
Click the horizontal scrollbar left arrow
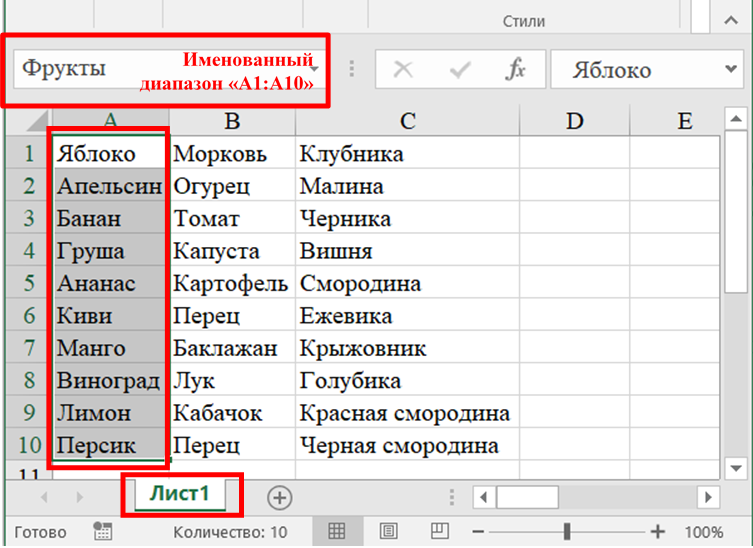484,497
